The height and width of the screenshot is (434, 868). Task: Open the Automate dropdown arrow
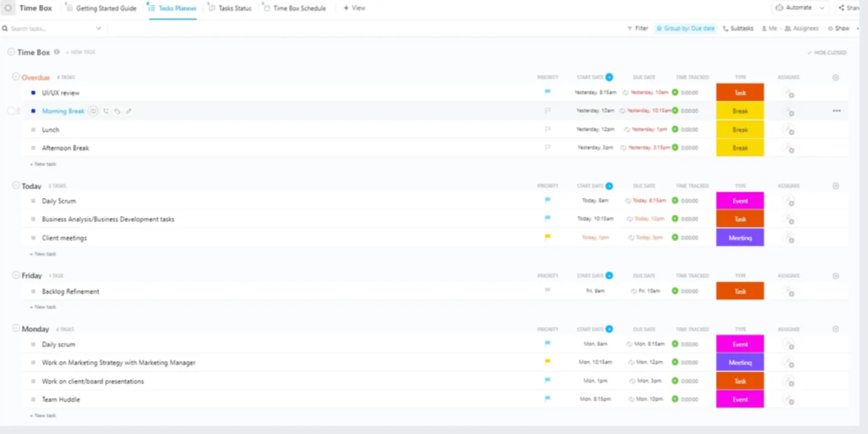tap(822, 8)
